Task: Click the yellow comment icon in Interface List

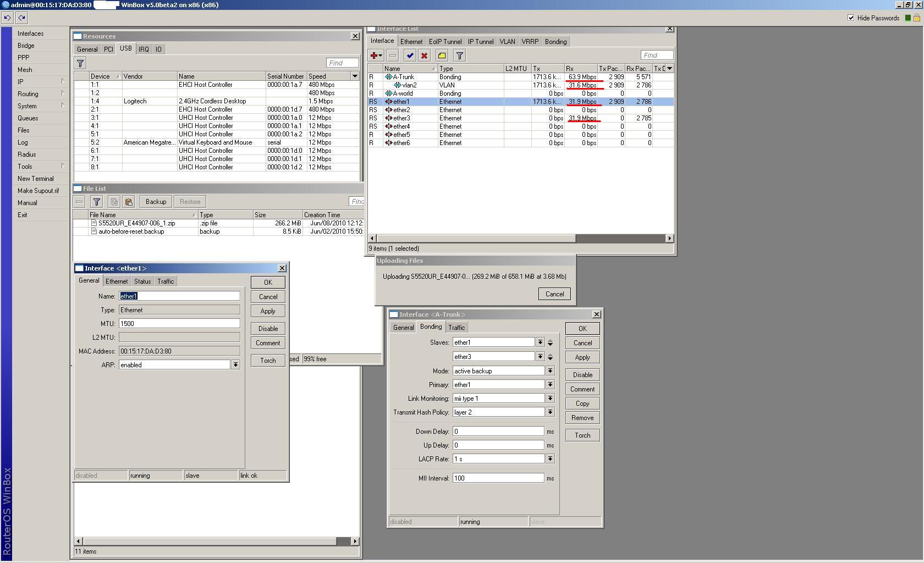Action: coord(442,56)
